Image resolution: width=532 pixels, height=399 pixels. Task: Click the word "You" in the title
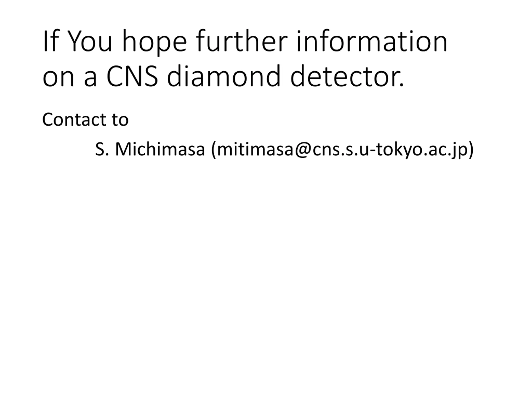pos(90,41)
